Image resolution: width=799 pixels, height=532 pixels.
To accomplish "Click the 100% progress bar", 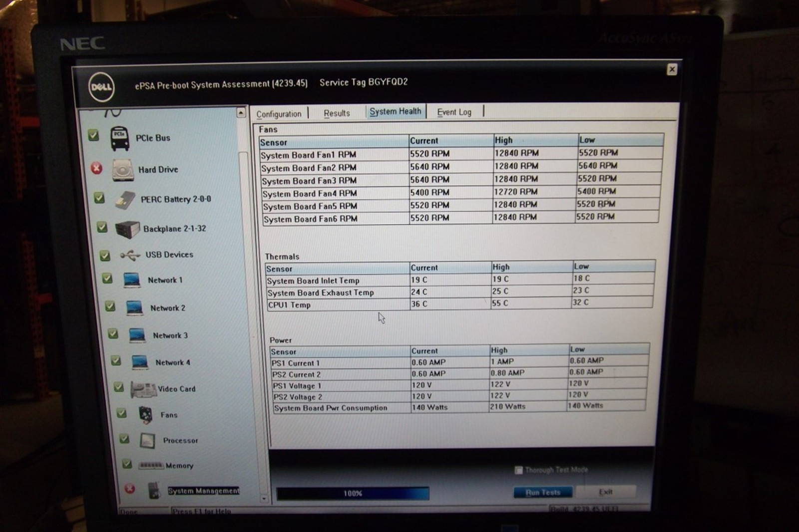I will click(x=353, y=494).
